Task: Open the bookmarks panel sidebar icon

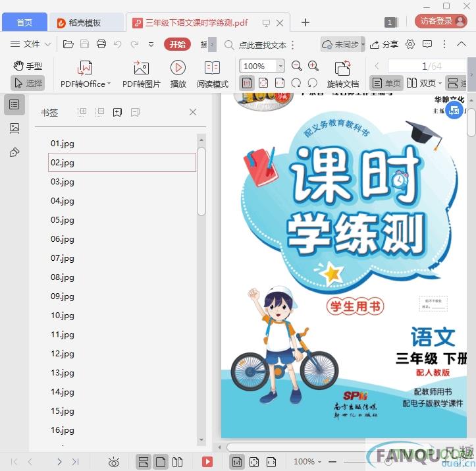Action: click(14, 105)
